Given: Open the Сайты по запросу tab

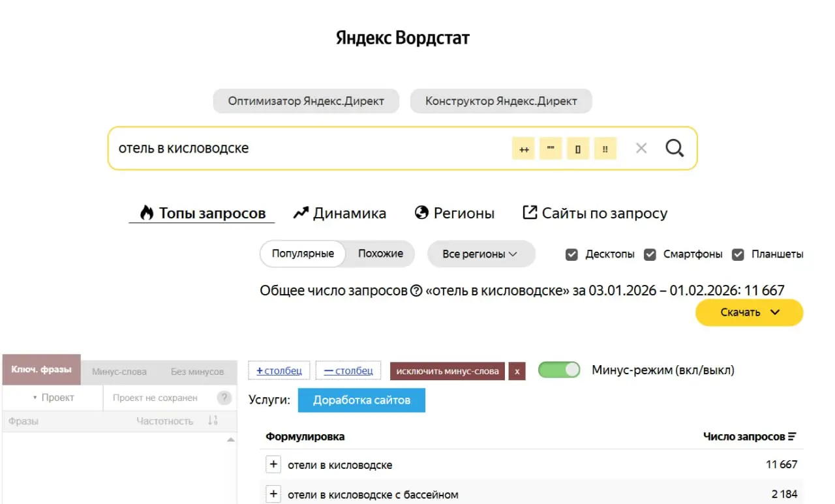Looking at the screenshot, I should point(595,213).
